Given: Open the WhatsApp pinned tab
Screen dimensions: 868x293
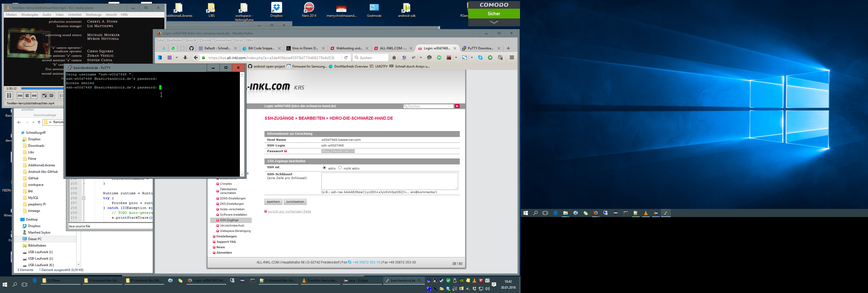Looking at the screenshot, I should pyautogui.click(x=173, y=48).
